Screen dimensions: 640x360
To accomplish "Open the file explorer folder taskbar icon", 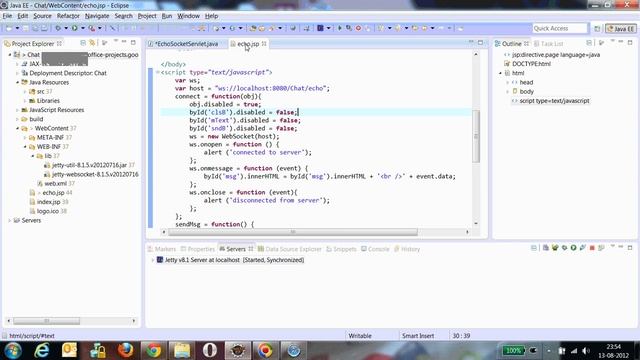I will click(182, 350).
